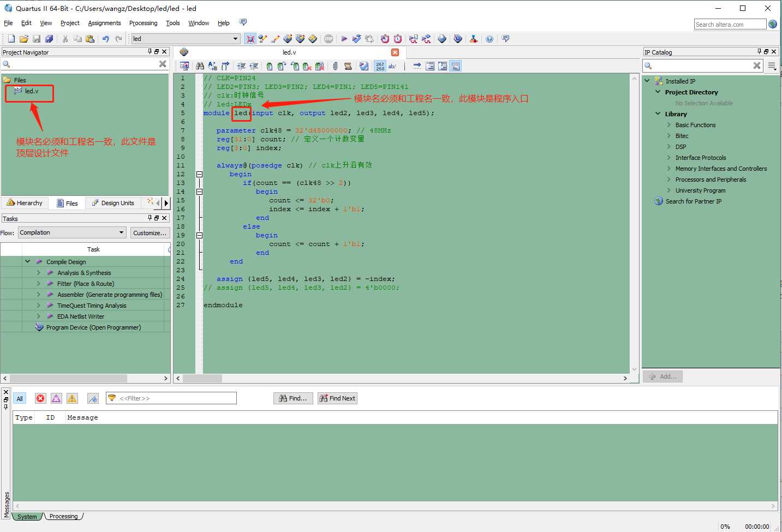Toggle bookmark in editor toolbar

coord(269,66)
